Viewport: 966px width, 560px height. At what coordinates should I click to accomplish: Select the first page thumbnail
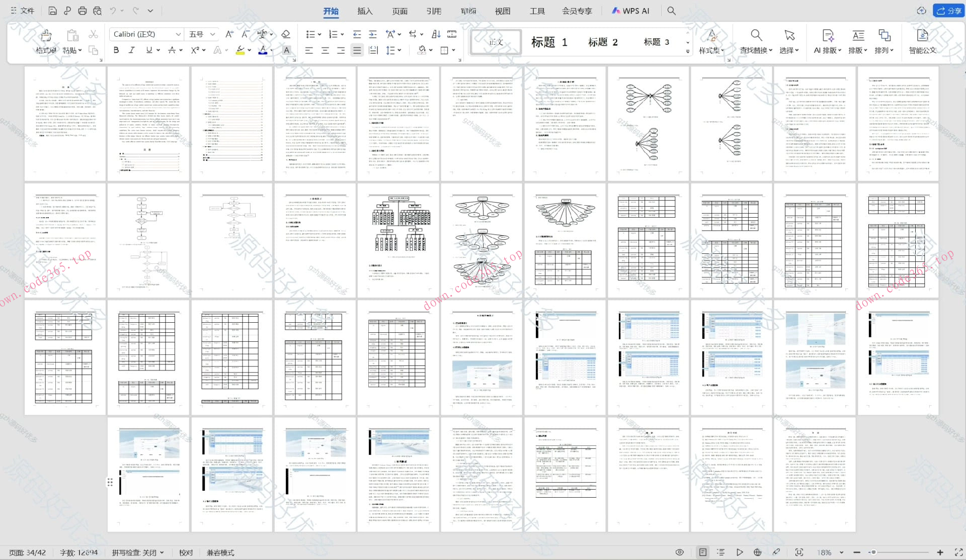(65, 123)
